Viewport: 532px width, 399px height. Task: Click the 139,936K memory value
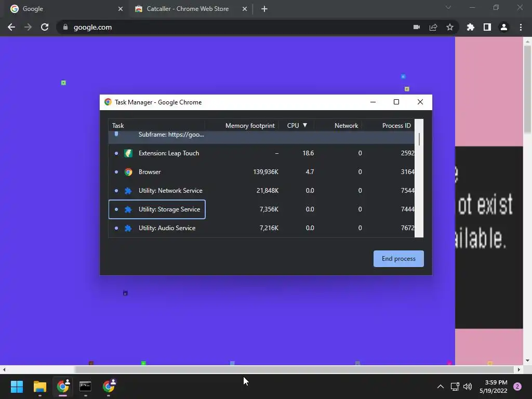pyautogui.click(x=265, y=172)
